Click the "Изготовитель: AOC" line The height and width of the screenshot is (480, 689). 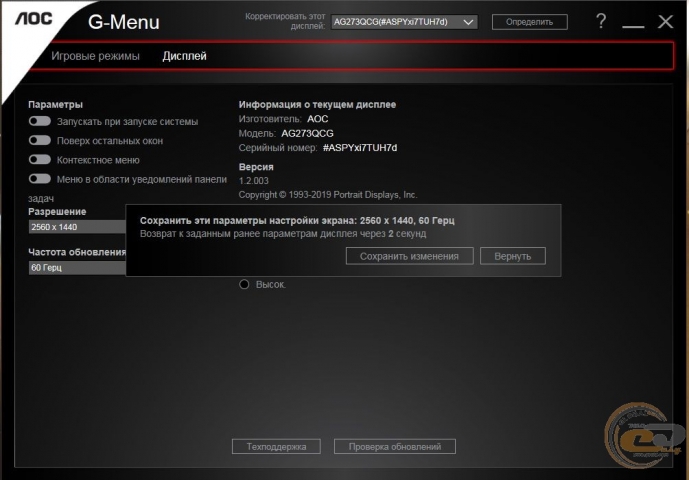point(283,119)
